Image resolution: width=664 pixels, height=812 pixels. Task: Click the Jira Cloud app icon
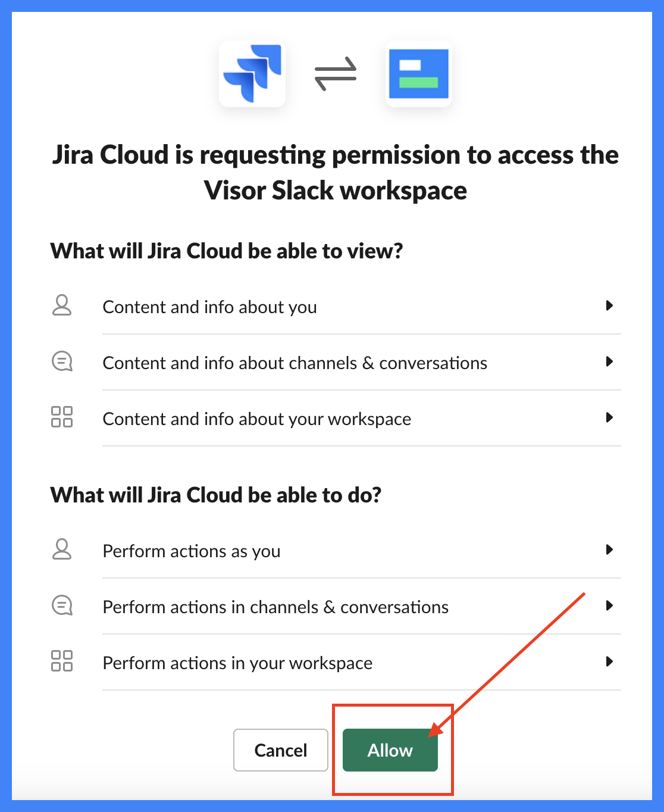pyautogui.click(x=252, y=73)
